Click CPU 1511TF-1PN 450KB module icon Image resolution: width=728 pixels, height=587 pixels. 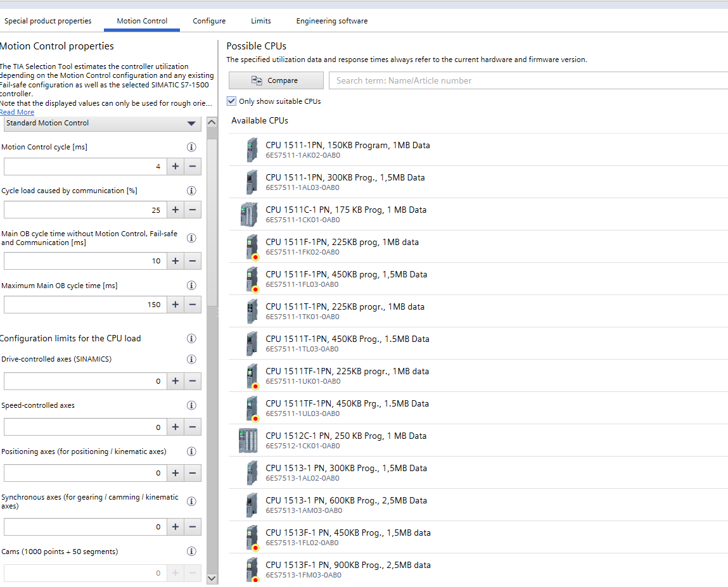pos(252,408)
